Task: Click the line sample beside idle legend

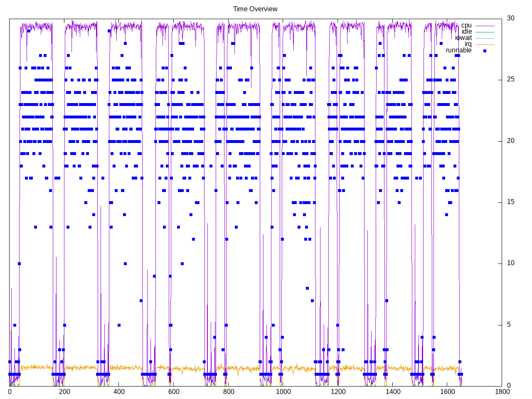Action: tap(485, 32)
